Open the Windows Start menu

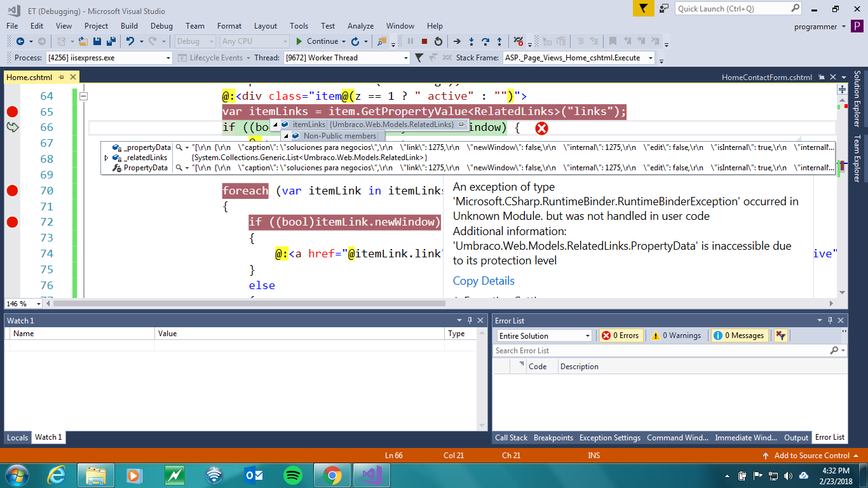point(17,475)
